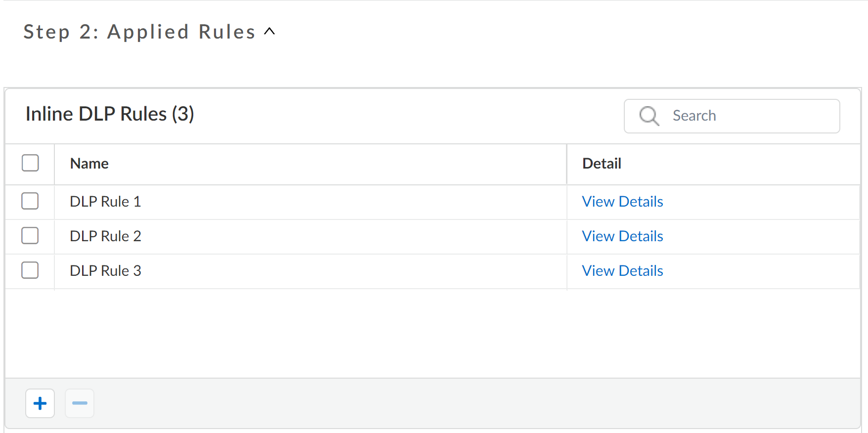Select the DLP Rule 2 row name
Image resolution: width=868 pixels, height=433 pixels.
coord(105,236)
